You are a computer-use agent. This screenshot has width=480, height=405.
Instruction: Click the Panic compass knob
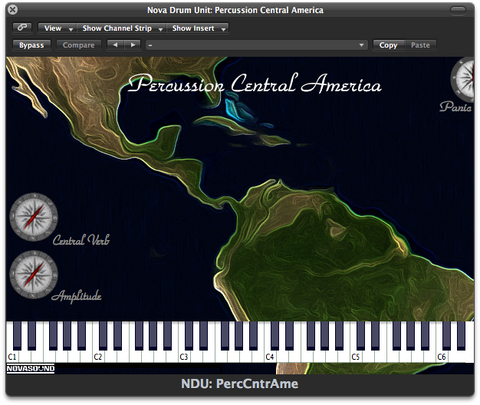click(463, 79)
